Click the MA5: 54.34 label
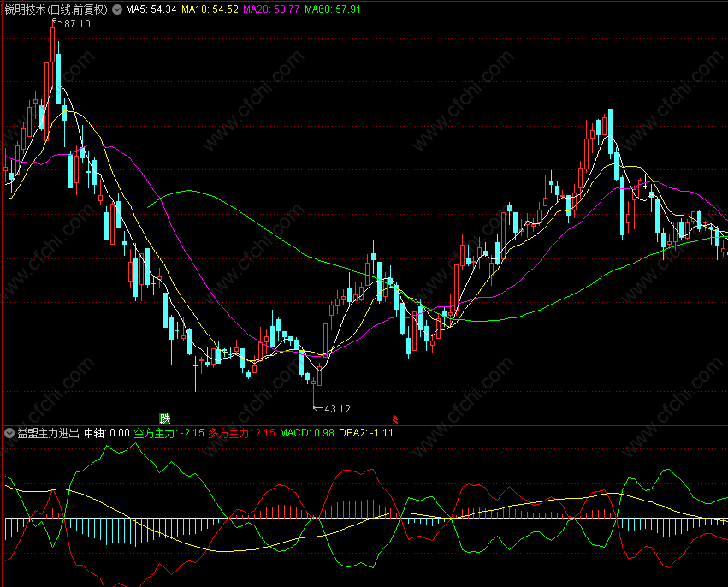This screenshot has width=728, height=587. [151, 9]
